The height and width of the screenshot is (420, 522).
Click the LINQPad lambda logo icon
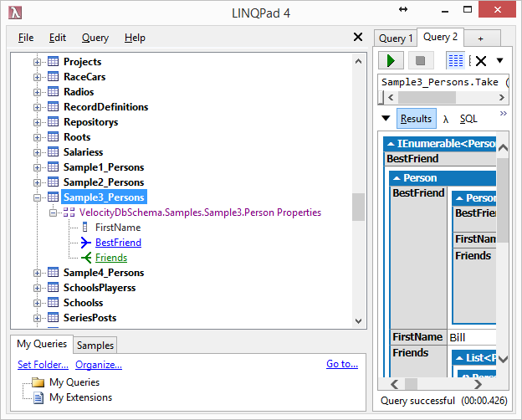pyautogui.click(x=15, y=13)
